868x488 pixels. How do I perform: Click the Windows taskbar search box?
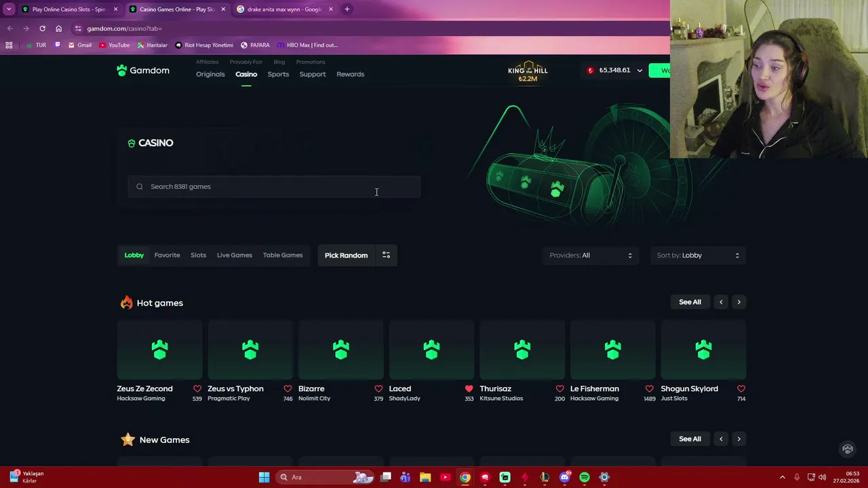(325, 477)
